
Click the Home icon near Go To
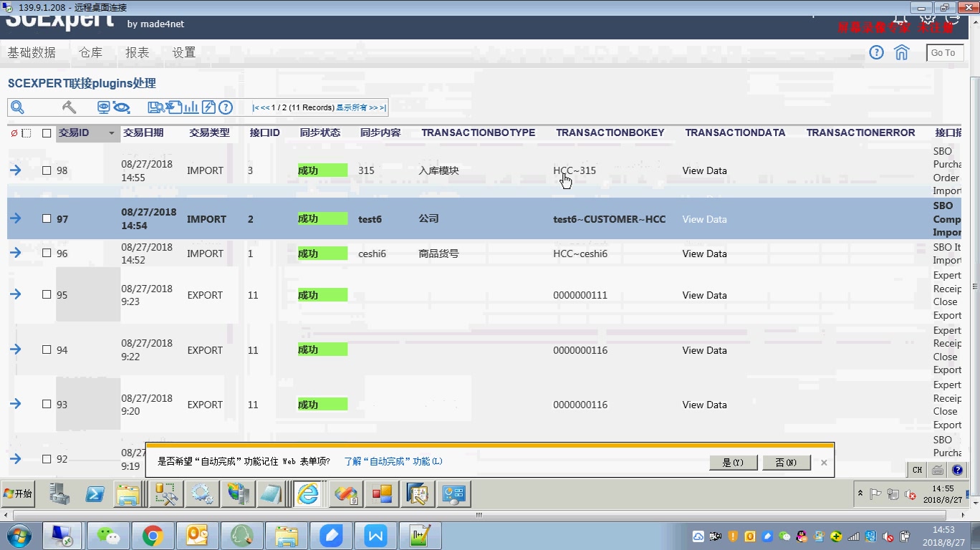coord(901,52)
